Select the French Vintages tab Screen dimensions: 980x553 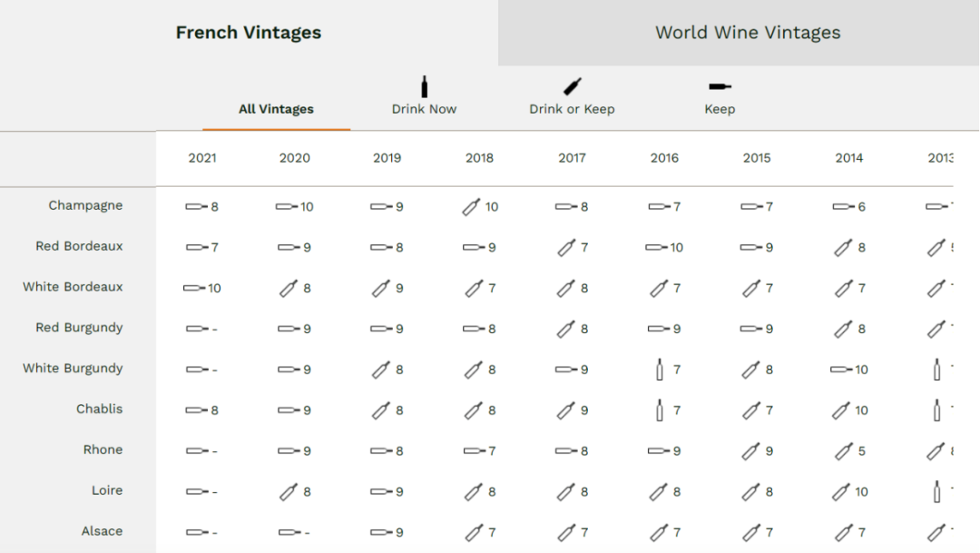248,33
